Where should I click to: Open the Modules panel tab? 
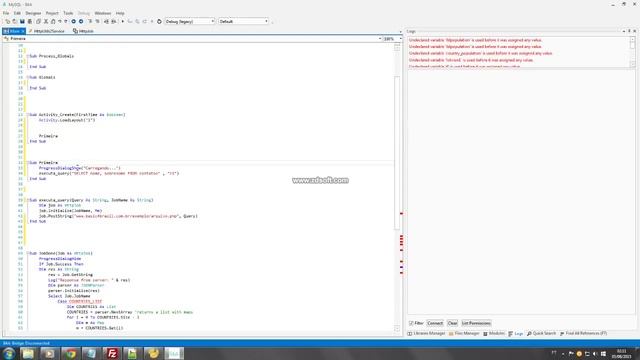click(494, 333)
